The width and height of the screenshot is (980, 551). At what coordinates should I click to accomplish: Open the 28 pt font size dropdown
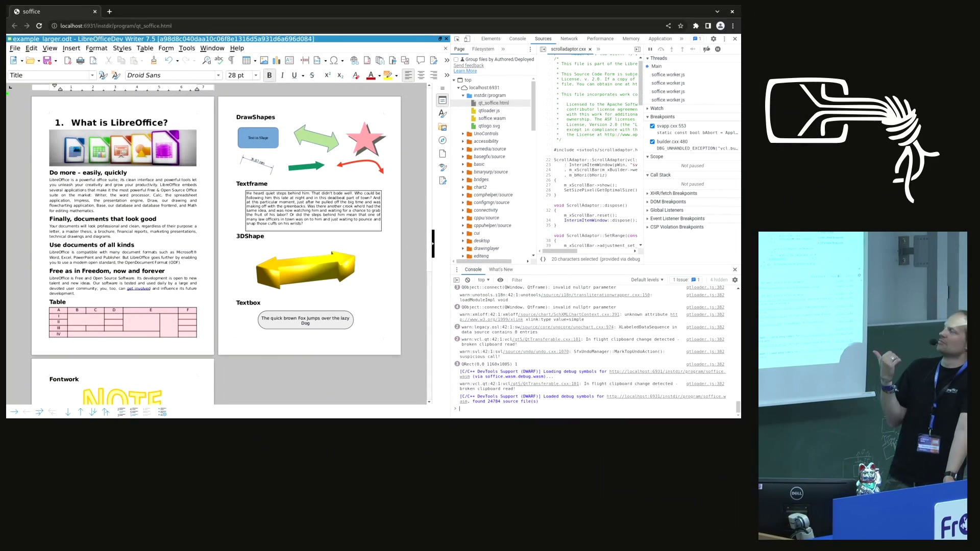coord(256,76)
